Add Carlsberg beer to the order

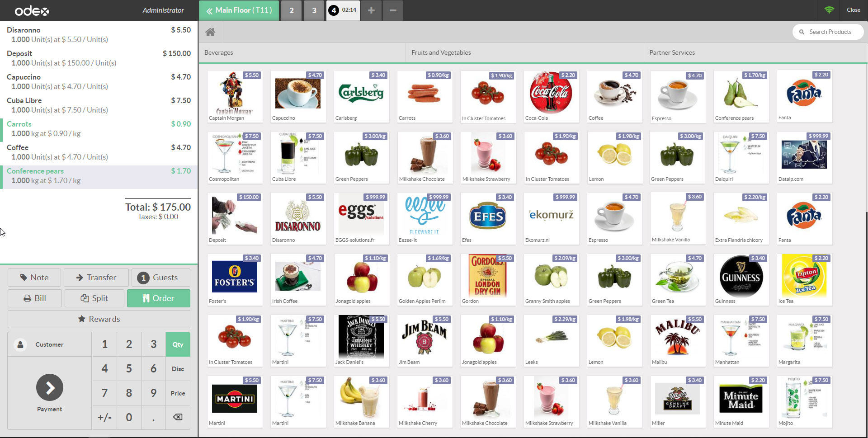point(361,96)
